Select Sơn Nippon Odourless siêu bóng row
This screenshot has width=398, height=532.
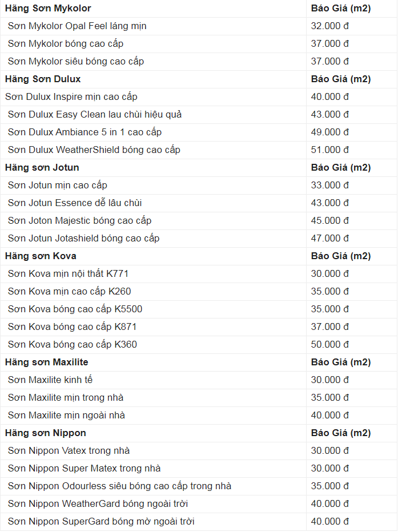click(199, 486)
